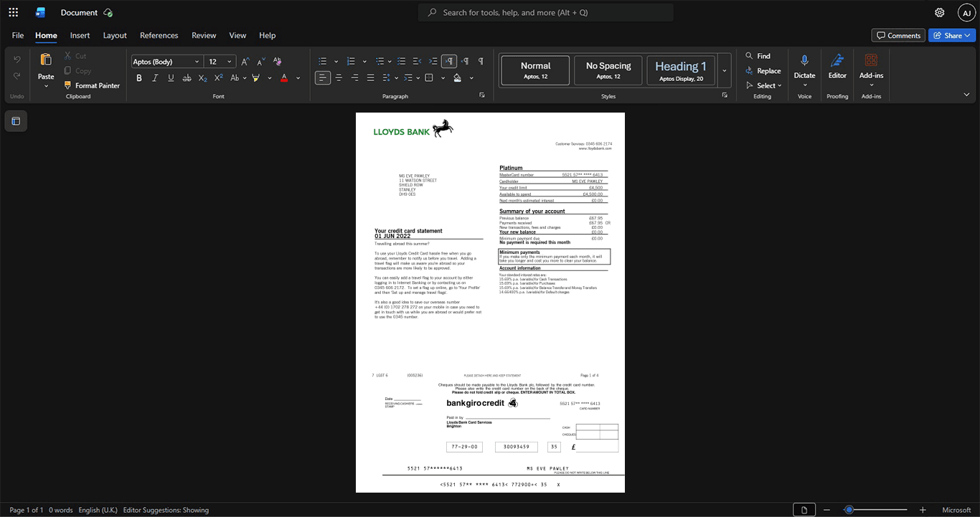Switch to page view in status bar
This screenshot has height=517, width=980.
[804, 510]
